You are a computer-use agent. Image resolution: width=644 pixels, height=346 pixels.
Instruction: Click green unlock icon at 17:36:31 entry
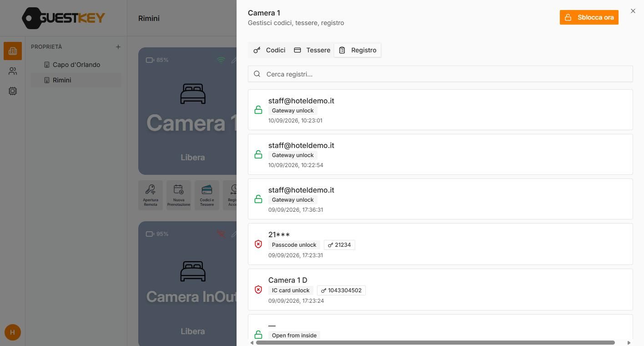pos(258,199)
